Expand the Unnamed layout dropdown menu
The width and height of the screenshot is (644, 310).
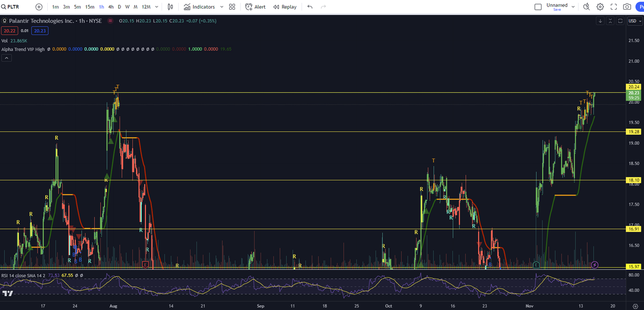tap(573, 7)
